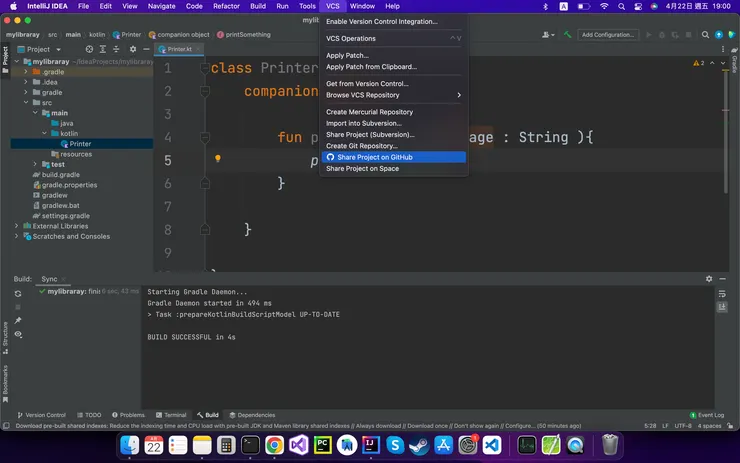740x463 pixels.
Task: Expand the .gradle folder in project tree
Action: [29, 71]
